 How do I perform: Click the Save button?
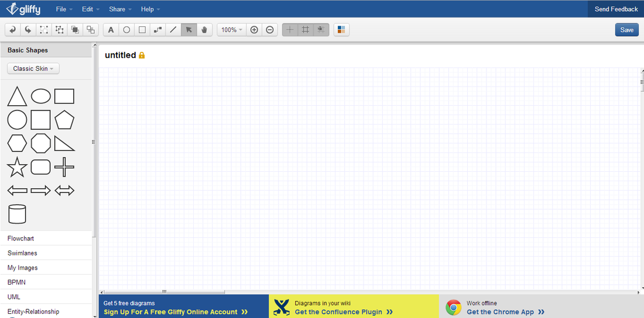(x=627, y=30)
